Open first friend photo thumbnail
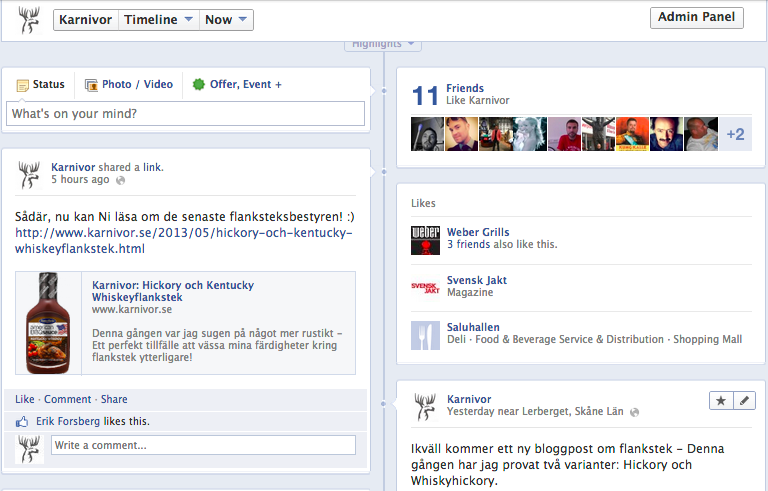The height and width of the screenshot is (491, 768). pyautogui.click(x=428, y=134)
